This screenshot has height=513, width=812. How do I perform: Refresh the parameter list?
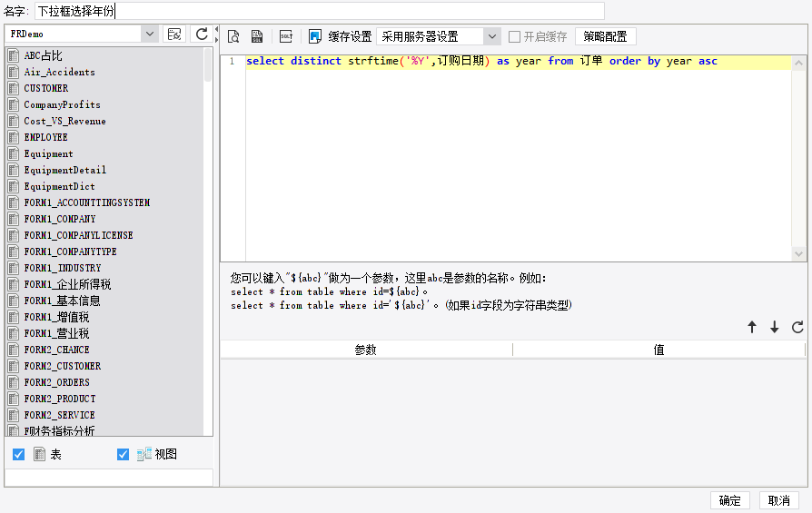click(797, 327)
